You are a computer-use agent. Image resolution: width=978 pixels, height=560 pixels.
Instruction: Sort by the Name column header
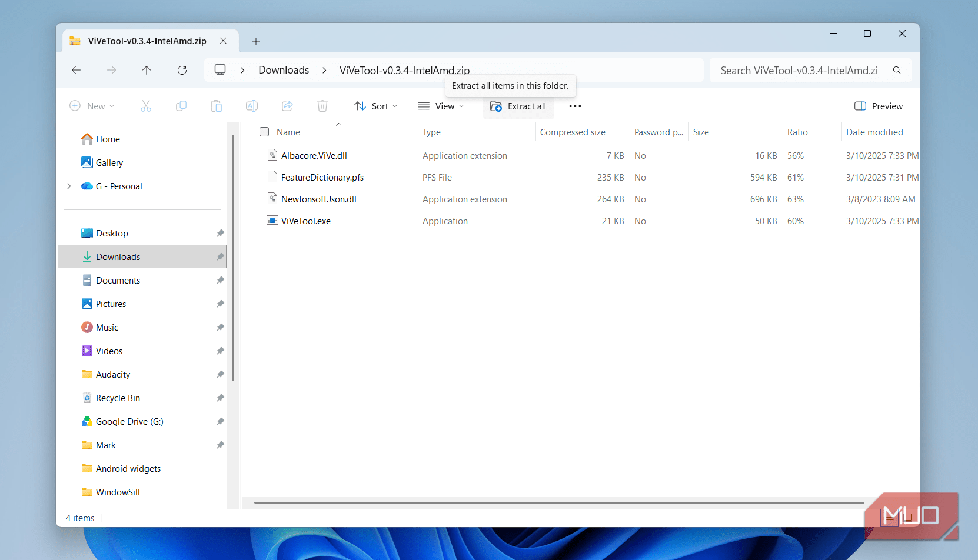click(x=288, y=132)
